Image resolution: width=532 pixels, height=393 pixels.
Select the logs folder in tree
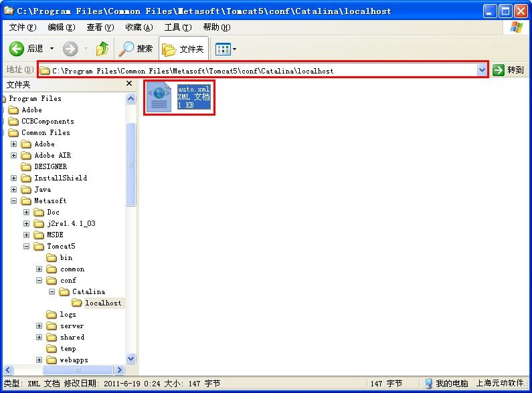coord(68,314)
